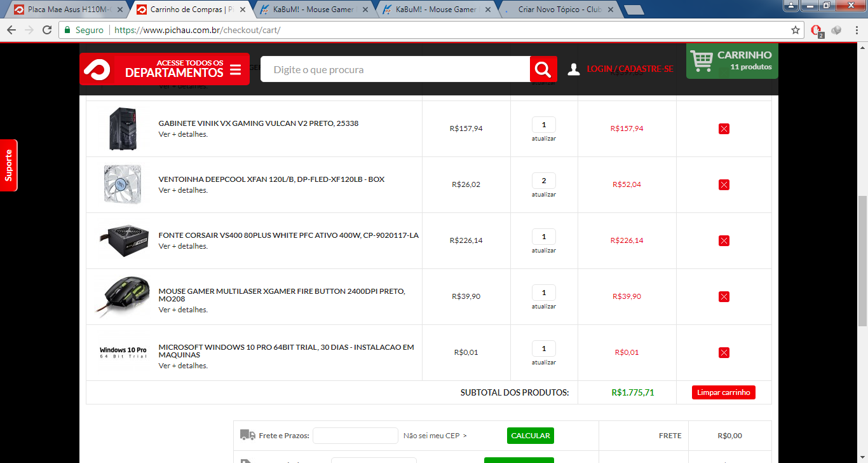Open Ver + detalhes for Mouse Gamer Multilaser

(183, 310)
